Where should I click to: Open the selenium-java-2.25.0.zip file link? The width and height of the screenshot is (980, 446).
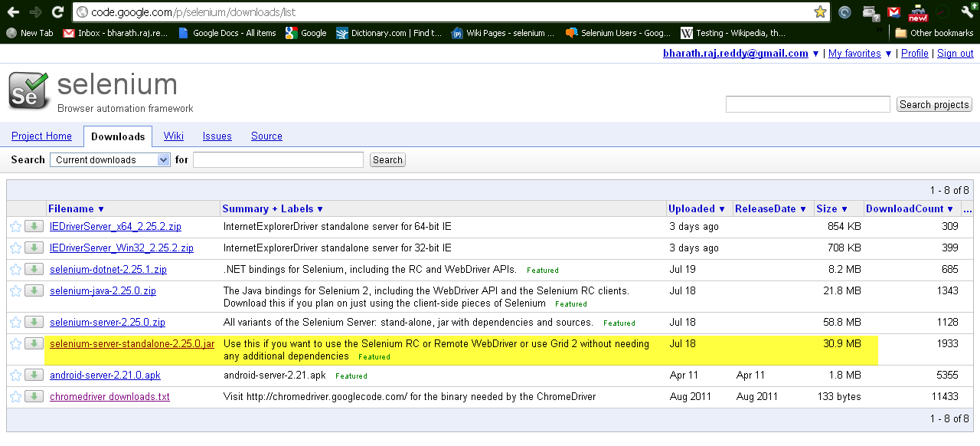click(103, 290)
